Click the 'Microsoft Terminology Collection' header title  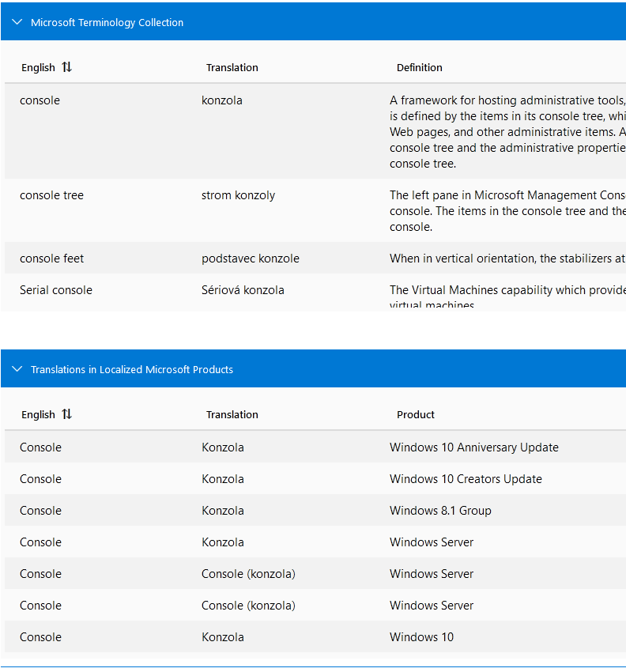(x=107, y=22)
